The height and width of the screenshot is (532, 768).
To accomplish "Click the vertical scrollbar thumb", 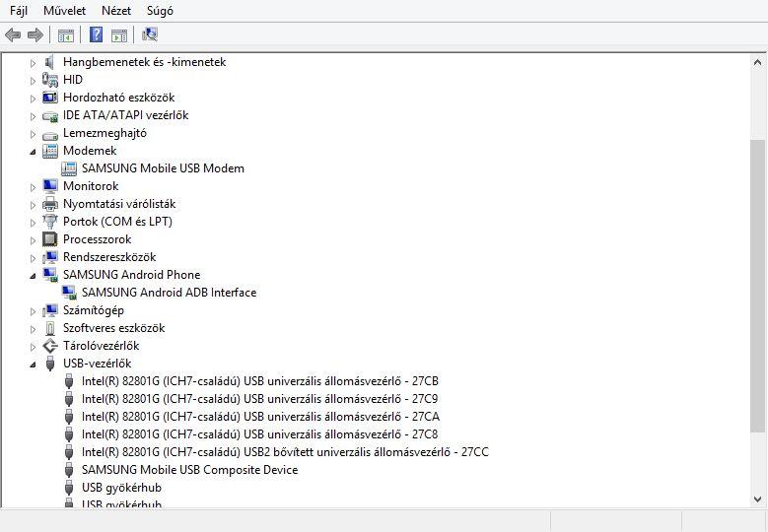I will (x=757, y=287).
